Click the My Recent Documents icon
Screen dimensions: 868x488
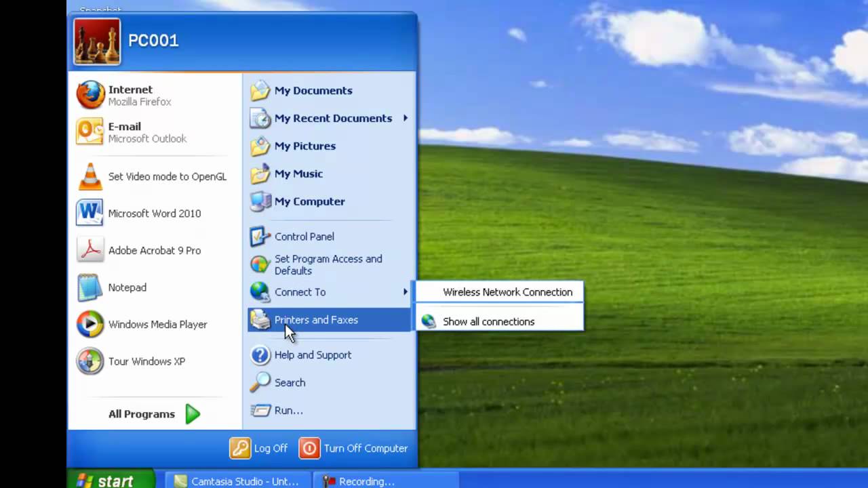(x=260, y=118)
